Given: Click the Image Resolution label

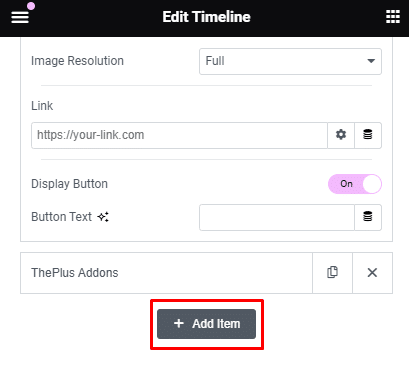Looking at the screenshot, I should point(77,61).
